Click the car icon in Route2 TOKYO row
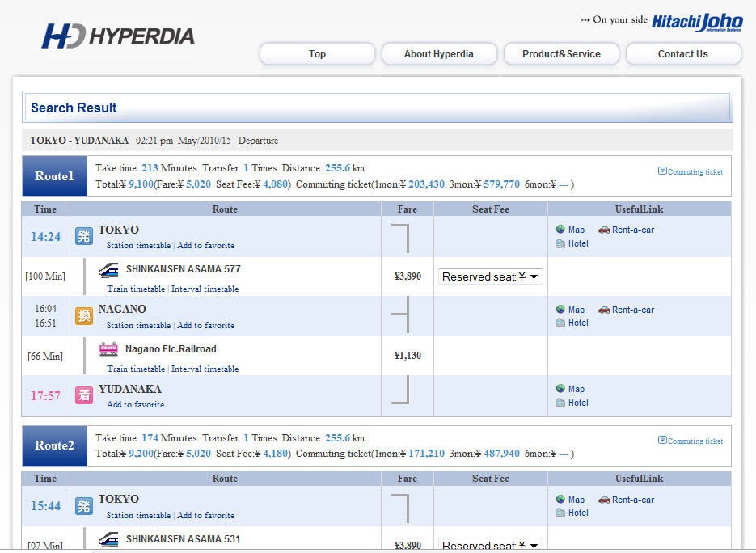This screenshot has height=553, width=756. click(604, 500)
